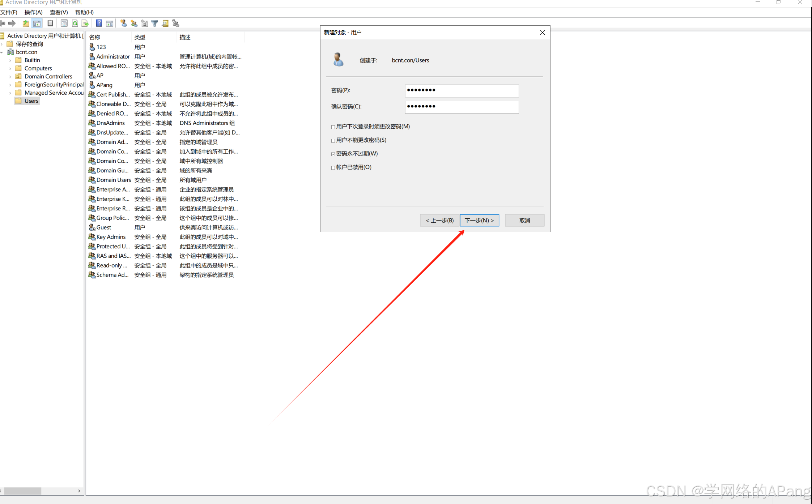Click the Refresh toolbar icon
Image resolution: width=812 pixels, height=504 pixels.
point(75,24)
